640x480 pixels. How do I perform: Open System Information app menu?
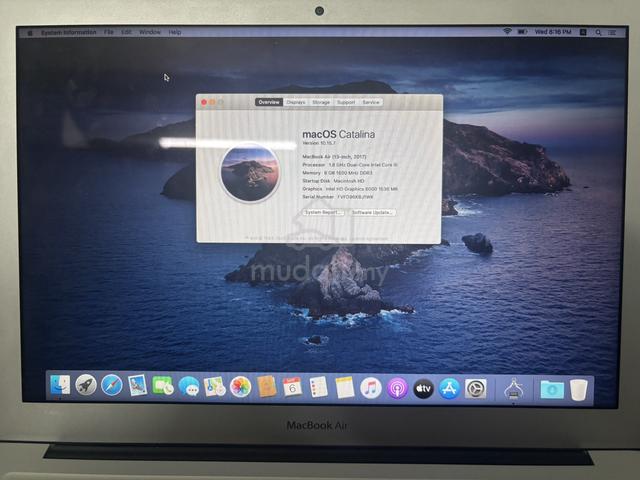click(69, 32)
